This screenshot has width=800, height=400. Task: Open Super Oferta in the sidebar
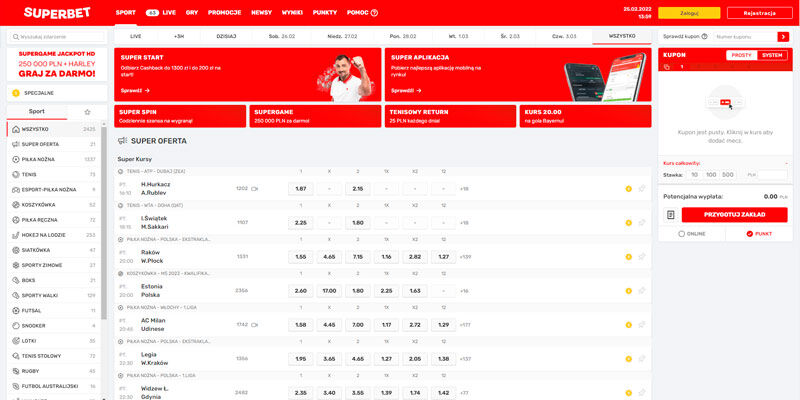(x=54, y=144)
